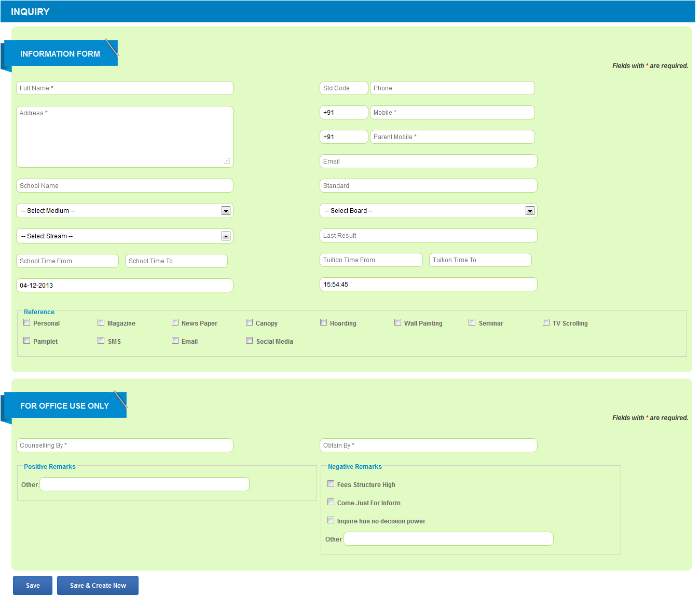
Task: Check Inquire has no decision power
Action: (331, 520)
